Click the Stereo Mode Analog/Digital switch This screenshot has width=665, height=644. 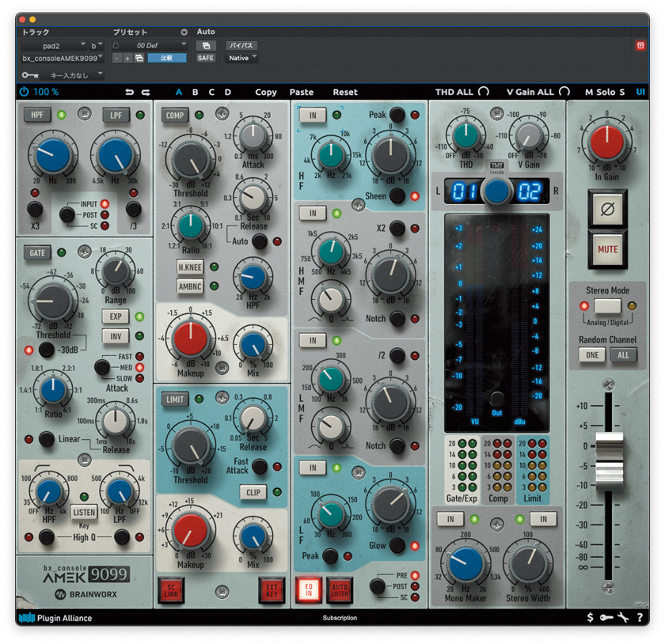(607, 305)
